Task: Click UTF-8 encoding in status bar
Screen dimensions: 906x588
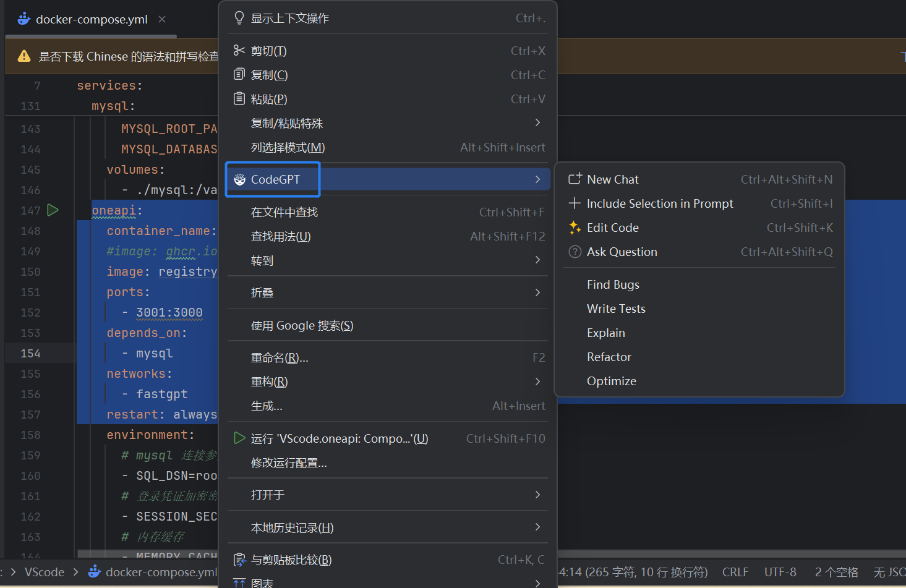Action: [780, 572]
